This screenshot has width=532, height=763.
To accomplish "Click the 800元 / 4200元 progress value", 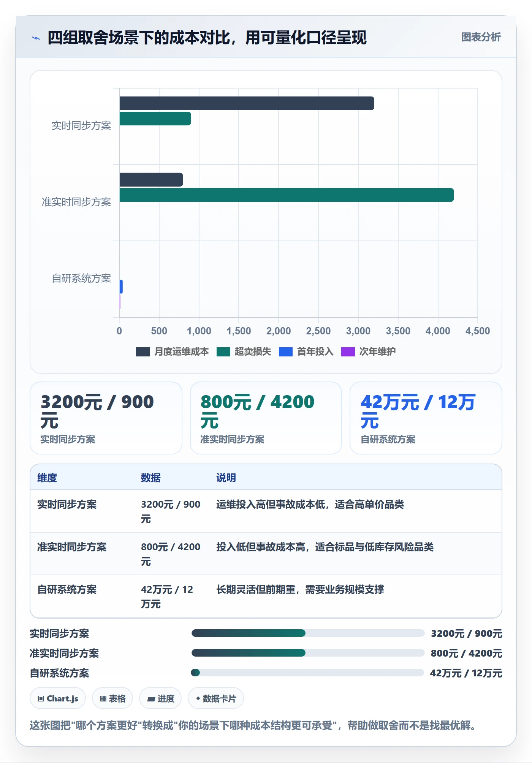I will (467, 653).
